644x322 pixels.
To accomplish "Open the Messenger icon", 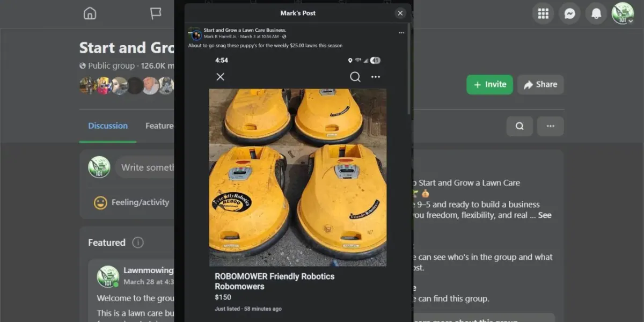I will 569,13.
